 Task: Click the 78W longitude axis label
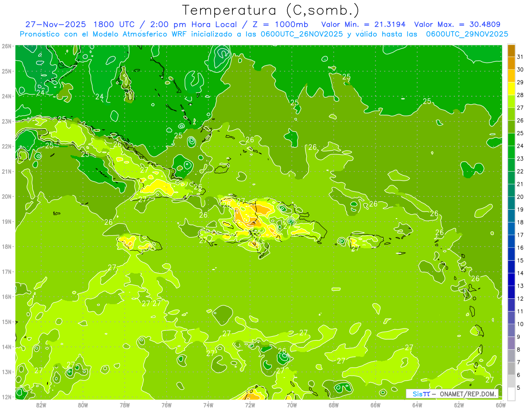125,405
